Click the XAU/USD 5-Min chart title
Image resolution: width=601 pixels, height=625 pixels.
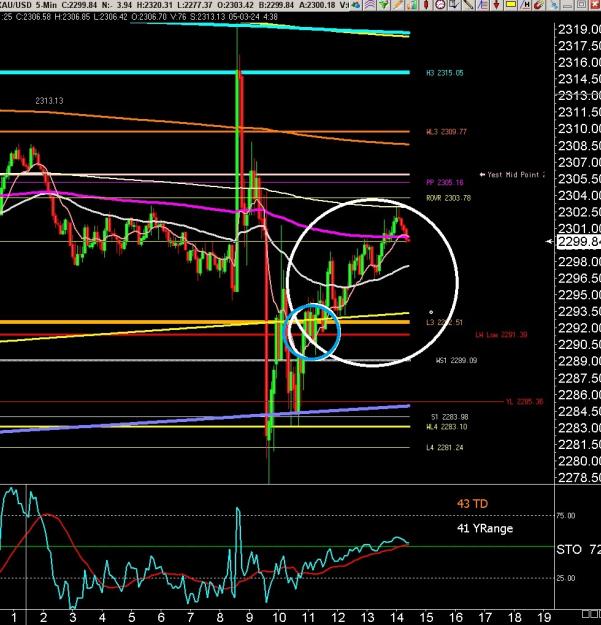coord(28,5)
